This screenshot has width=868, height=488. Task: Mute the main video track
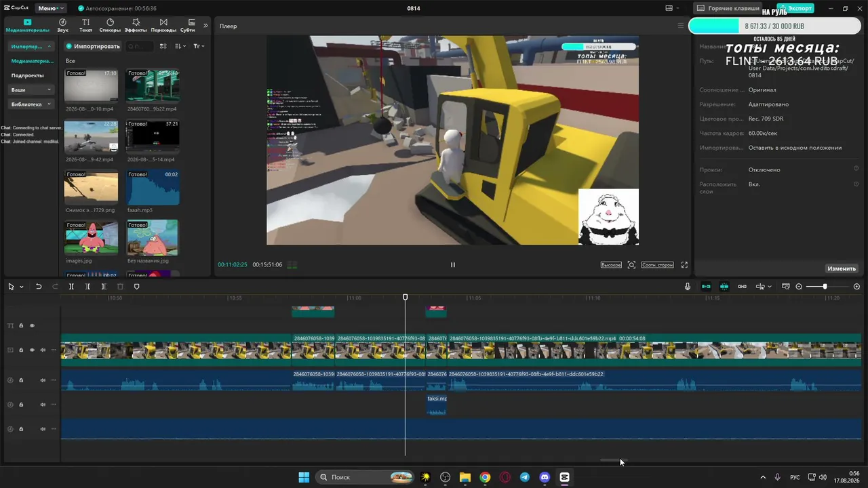[x=43, y=350]
